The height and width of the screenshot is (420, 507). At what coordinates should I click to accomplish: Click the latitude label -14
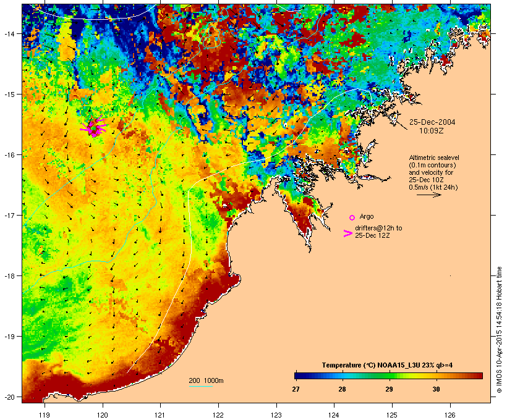pyautogui.click(x=9, y=33)
